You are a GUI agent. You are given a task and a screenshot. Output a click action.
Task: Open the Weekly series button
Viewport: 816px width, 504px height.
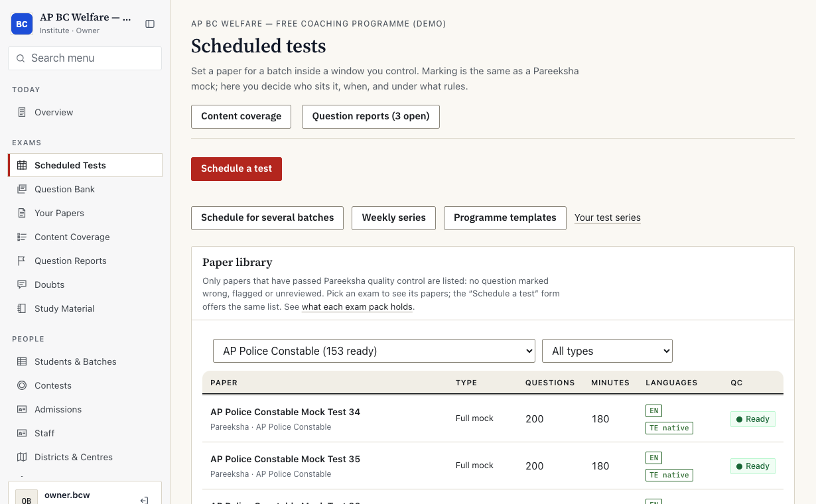pos(393,218)
